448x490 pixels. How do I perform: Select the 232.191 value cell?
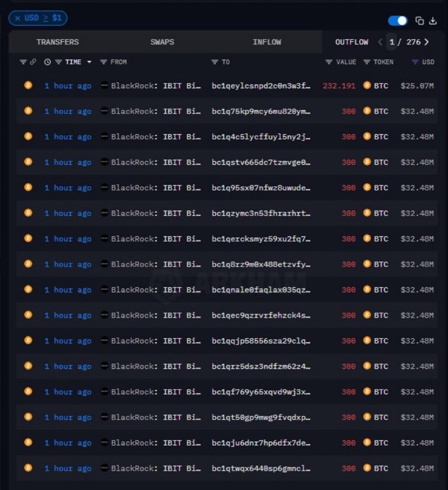click(339, 86)
